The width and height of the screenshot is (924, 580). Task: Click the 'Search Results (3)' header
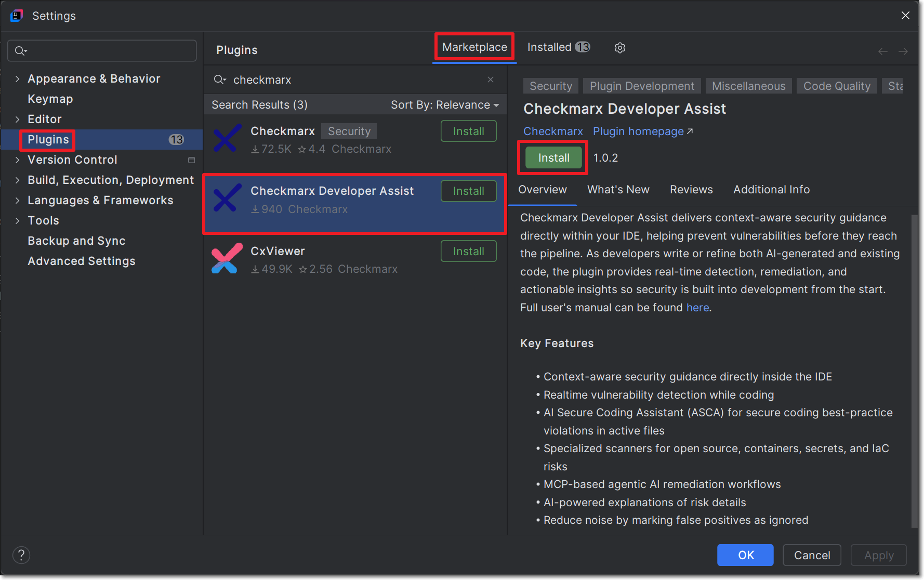pos(259,105)
